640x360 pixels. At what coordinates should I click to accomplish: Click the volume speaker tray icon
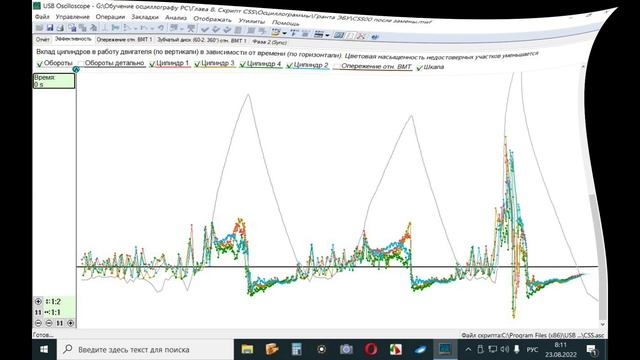click(505, 349)
